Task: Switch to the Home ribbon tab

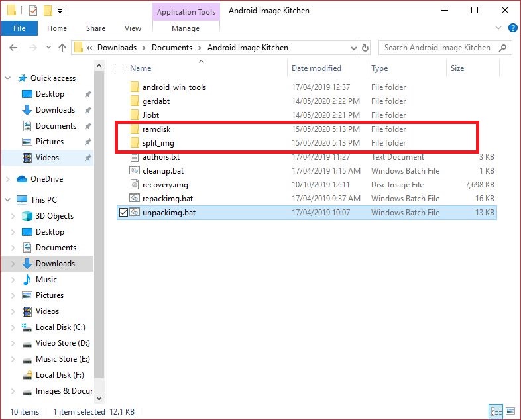Action: click(x=57, y=28)
